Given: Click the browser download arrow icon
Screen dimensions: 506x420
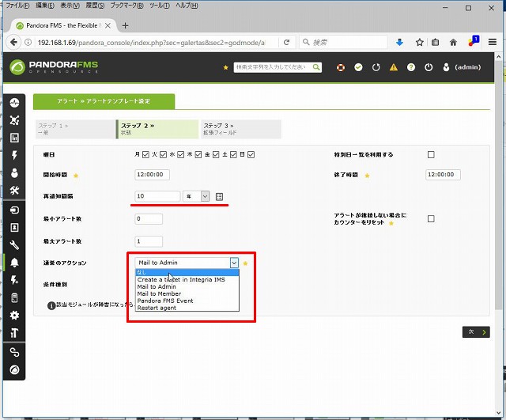Looking at the screenshot, I should (399, 42).
